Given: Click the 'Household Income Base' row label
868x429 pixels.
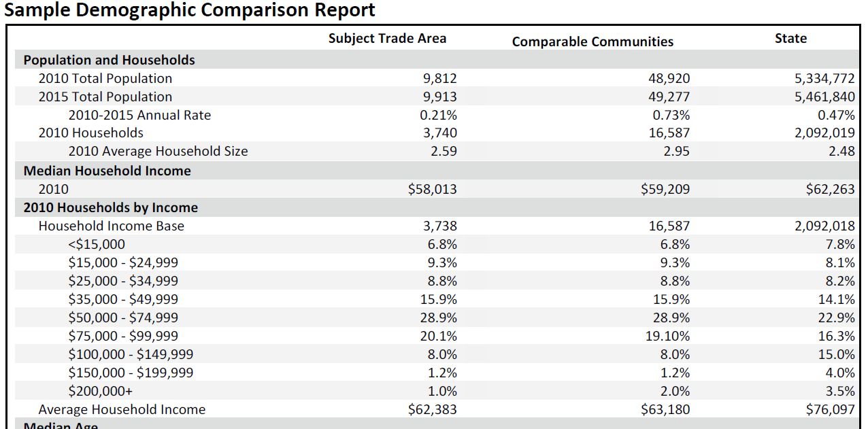Looking at the screenshot, I should coord(111,226).
